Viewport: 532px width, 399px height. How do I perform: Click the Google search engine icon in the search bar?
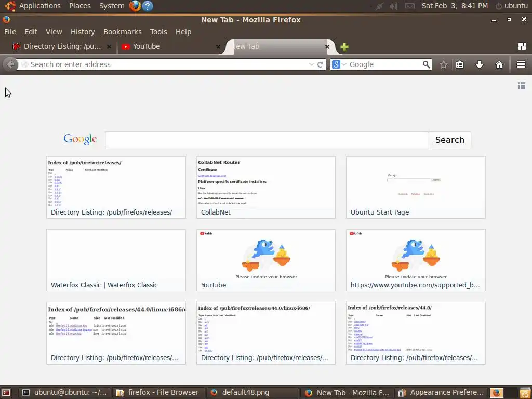336,64
